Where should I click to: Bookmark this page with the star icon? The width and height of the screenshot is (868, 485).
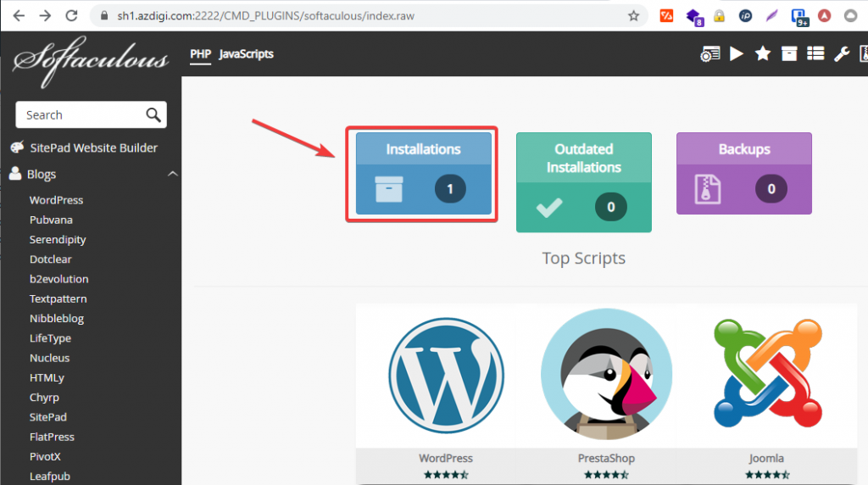click(x=633, y=15)
